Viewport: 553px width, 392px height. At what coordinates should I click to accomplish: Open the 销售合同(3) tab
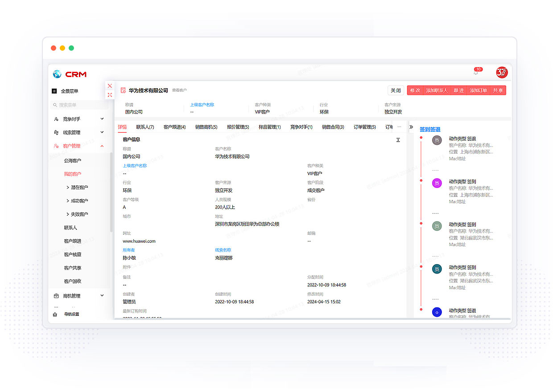[x=333, y=127]
